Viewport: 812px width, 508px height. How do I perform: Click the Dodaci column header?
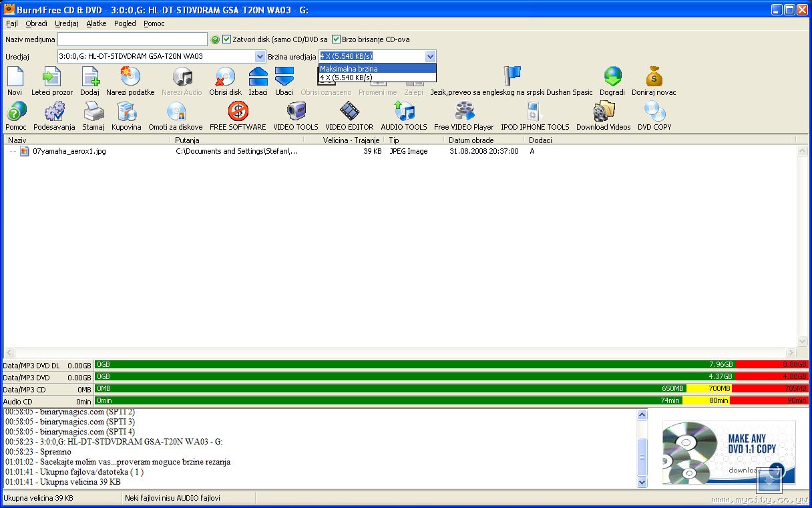point(660,140)
